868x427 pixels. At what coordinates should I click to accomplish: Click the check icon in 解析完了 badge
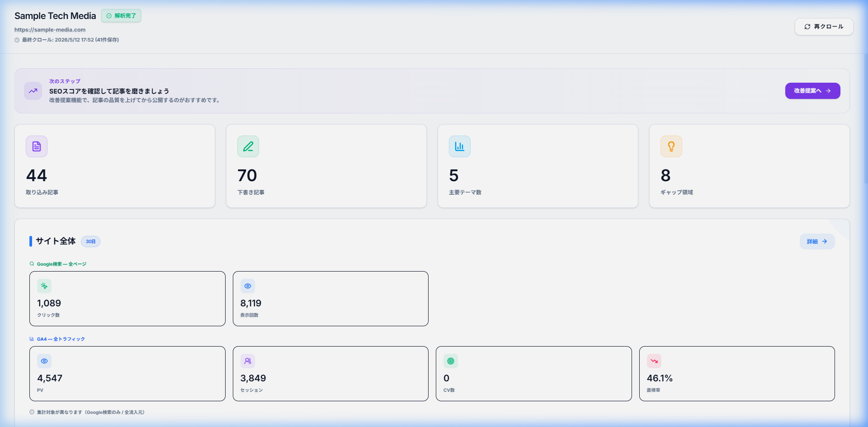(x=109, y=16)
